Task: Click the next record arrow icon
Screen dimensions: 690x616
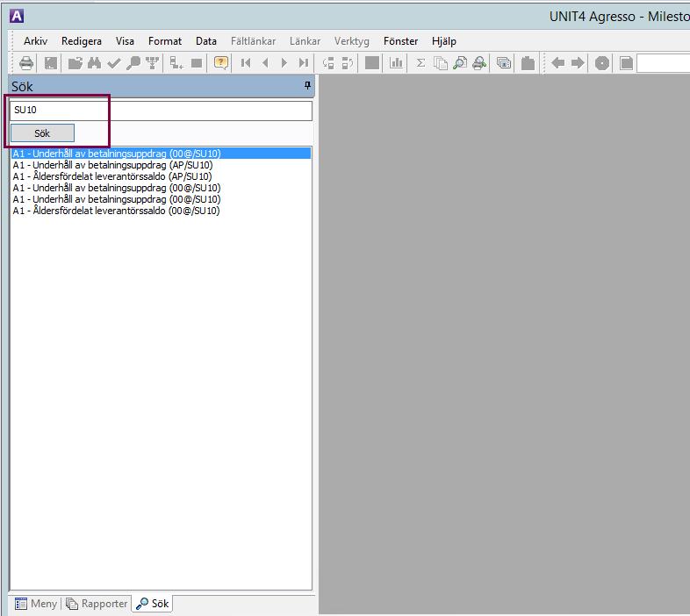Action: tap(284, 63)
